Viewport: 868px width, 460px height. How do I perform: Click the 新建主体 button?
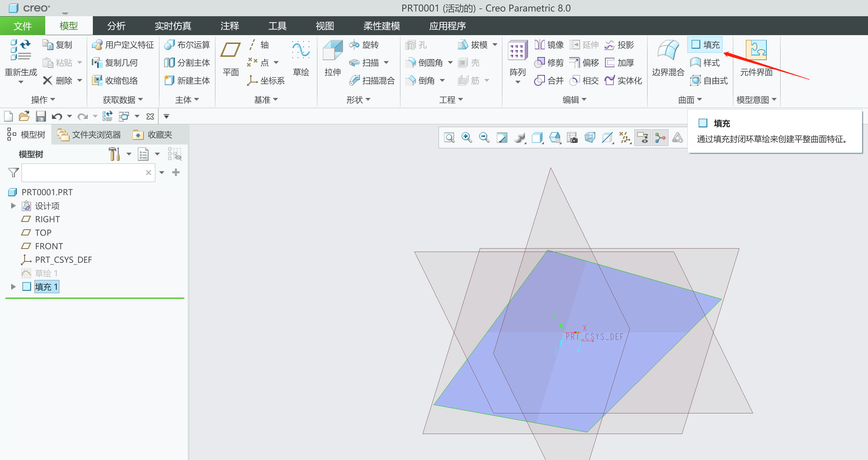point(187,81)
